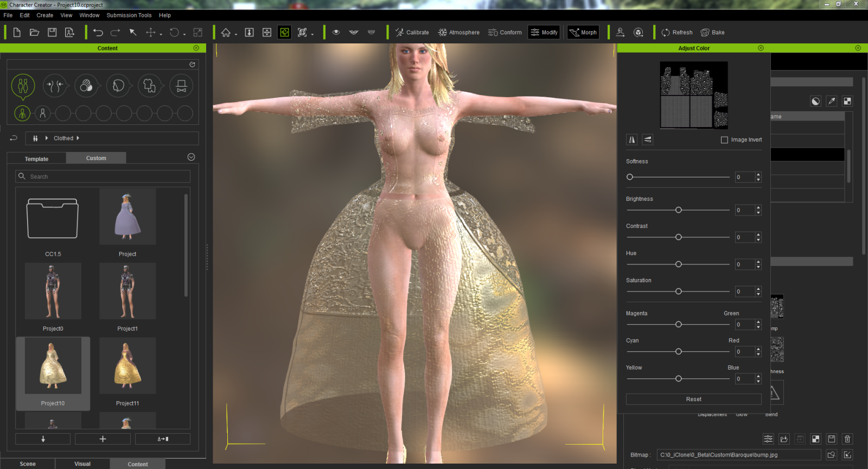Toggle the Morph panel button
This screenshot has height=469, width=868.
[x=583, y=33]
